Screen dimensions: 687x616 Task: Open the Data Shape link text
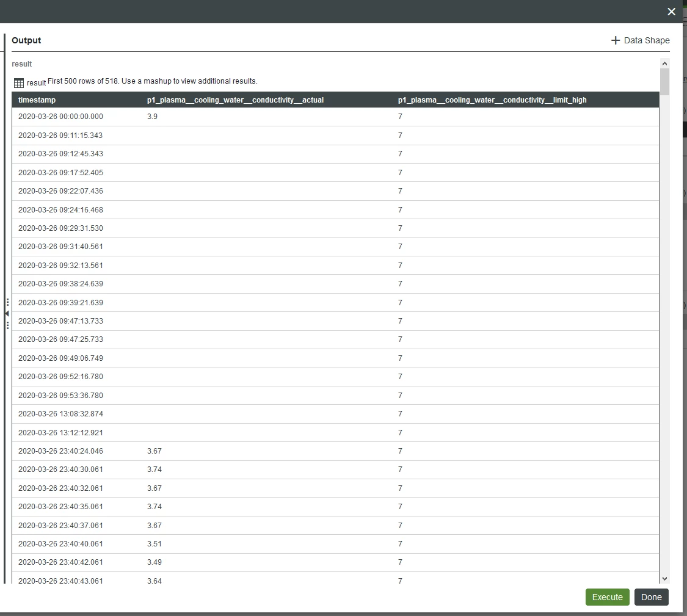(647, 40)
